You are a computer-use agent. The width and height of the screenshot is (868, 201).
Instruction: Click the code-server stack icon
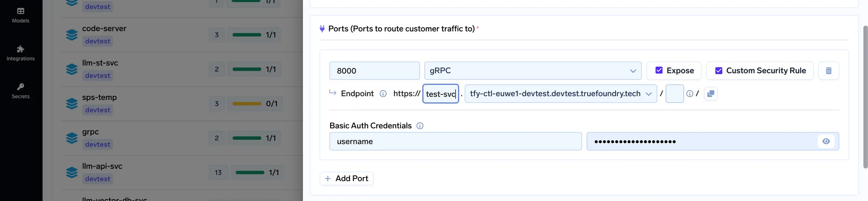72,35
